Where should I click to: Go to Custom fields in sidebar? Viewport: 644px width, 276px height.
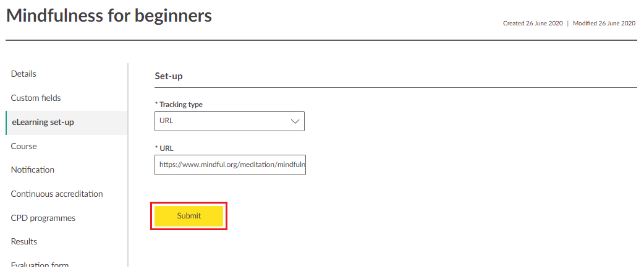(36, 98)
